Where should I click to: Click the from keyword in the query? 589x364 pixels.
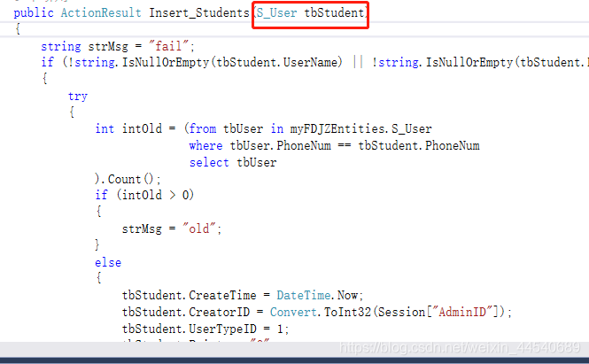tap(203, 128)
